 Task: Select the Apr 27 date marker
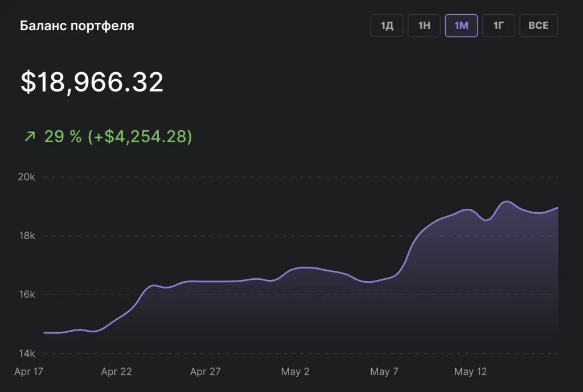[x=205, y=372]
